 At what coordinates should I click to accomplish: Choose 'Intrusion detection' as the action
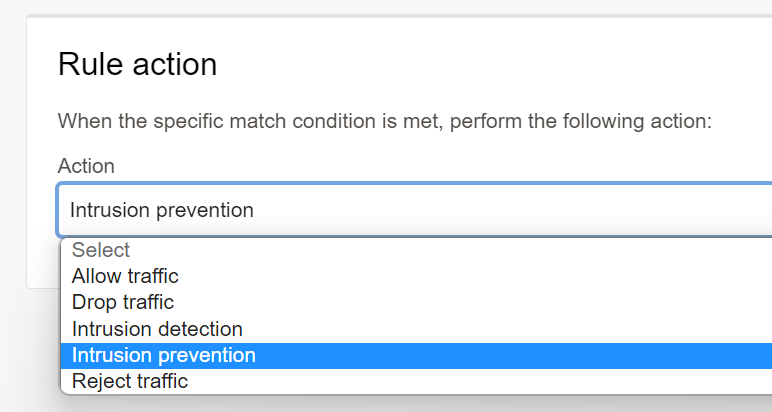click(157, 328)
